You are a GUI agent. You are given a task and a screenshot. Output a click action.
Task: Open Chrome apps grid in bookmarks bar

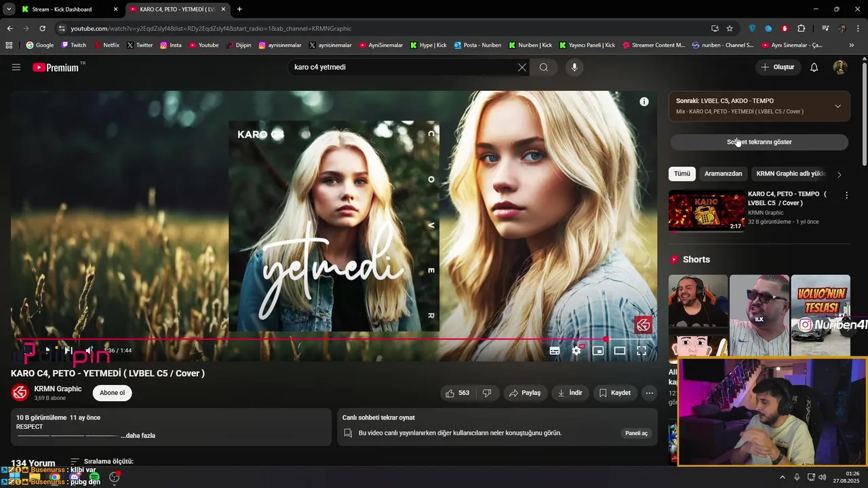coord(9,45)
